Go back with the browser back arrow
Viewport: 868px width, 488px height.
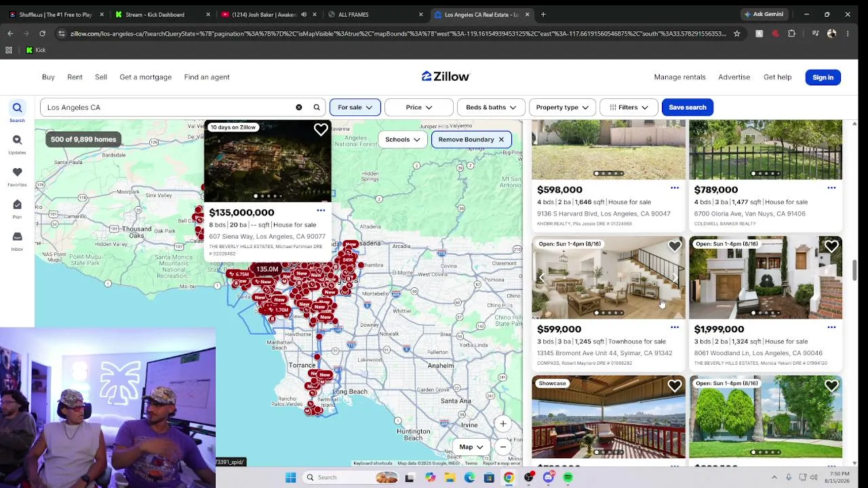[10, 33]
